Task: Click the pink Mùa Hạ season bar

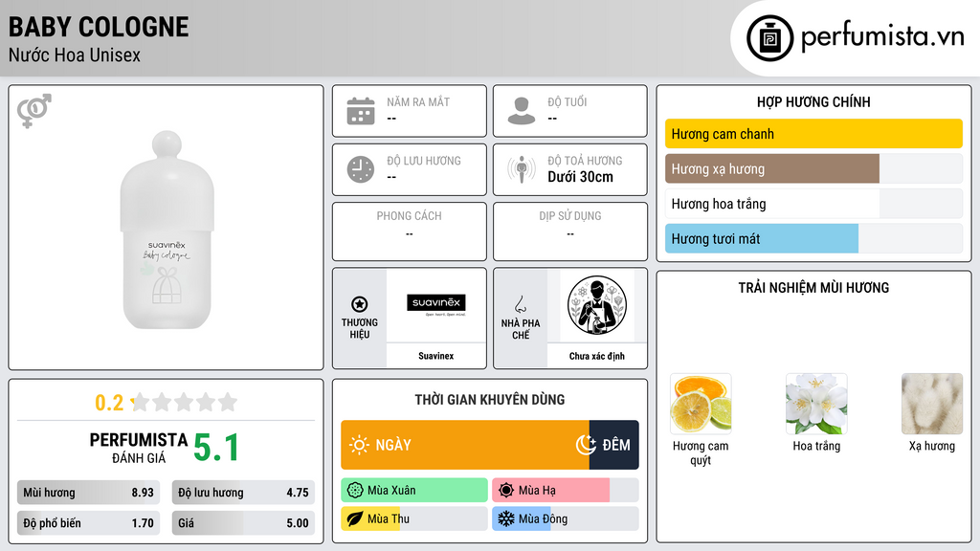Action: [550, 491]
